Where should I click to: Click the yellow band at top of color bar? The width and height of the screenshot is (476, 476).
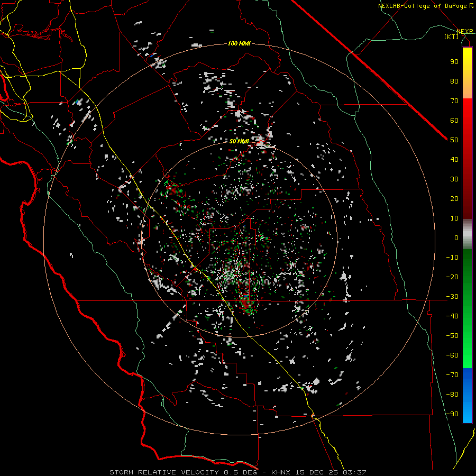pos(467,73)
